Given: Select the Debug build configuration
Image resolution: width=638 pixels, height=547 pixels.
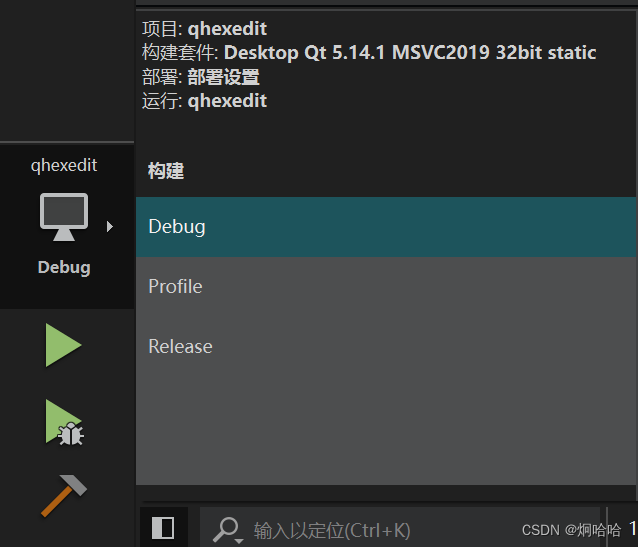Looking at the screenshot, I should pos(386,227).
